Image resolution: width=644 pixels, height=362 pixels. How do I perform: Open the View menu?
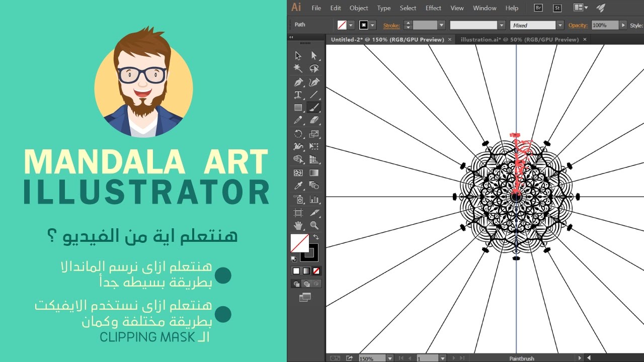click(x=457, y=8)
